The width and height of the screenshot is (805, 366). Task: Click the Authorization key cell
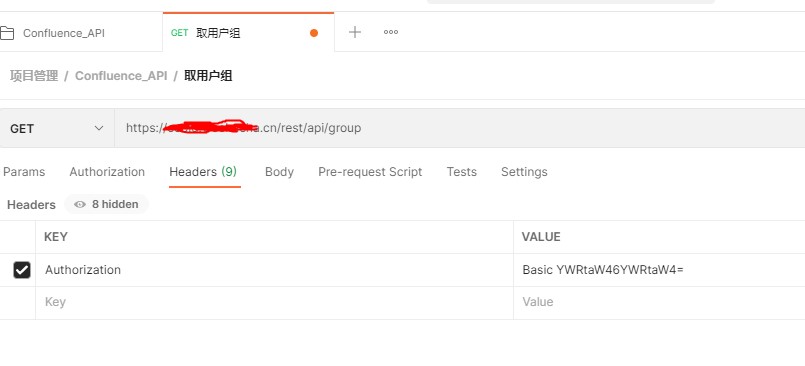275,270
